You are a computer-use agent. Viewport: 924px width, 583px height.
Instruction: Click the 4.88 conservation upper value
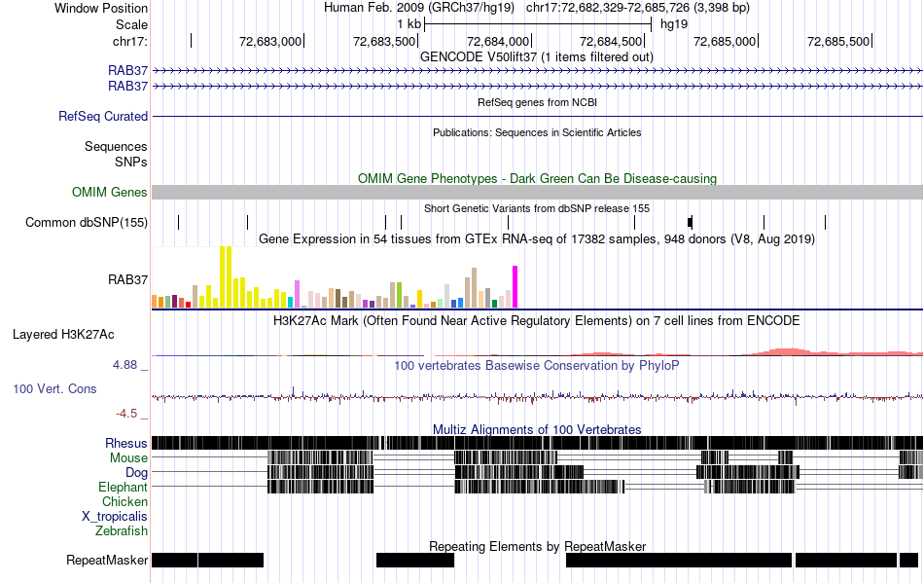(x=124, y=365)
